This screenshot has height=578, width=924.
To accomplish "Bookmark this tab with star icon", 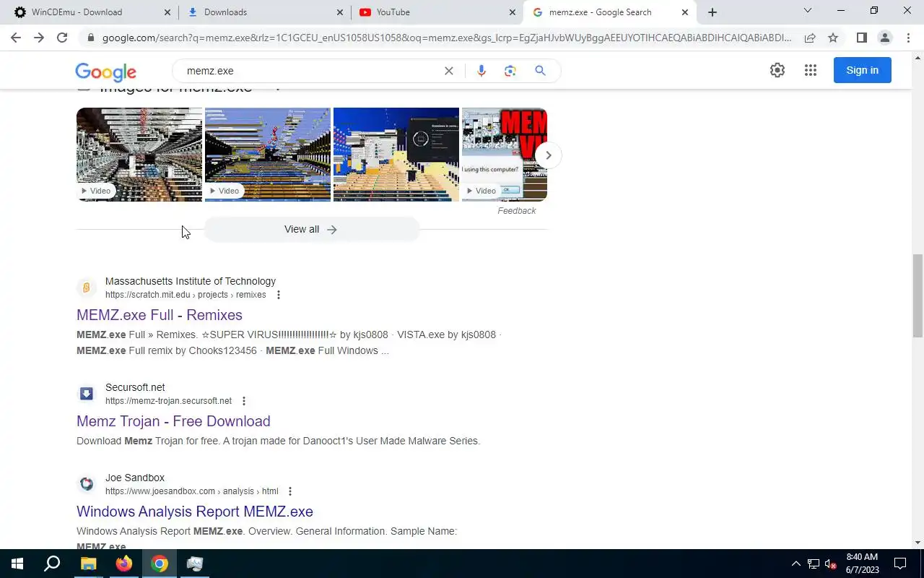I will (x=833, y=38).
